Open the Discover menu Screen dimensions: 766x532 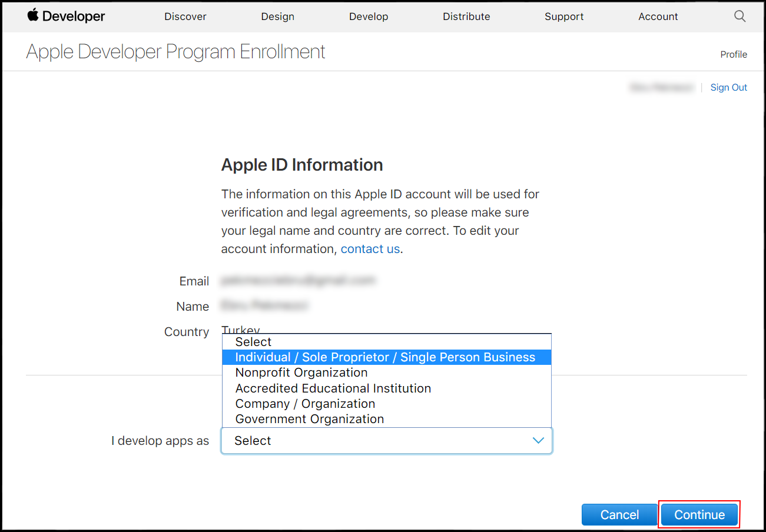[185, 16]
